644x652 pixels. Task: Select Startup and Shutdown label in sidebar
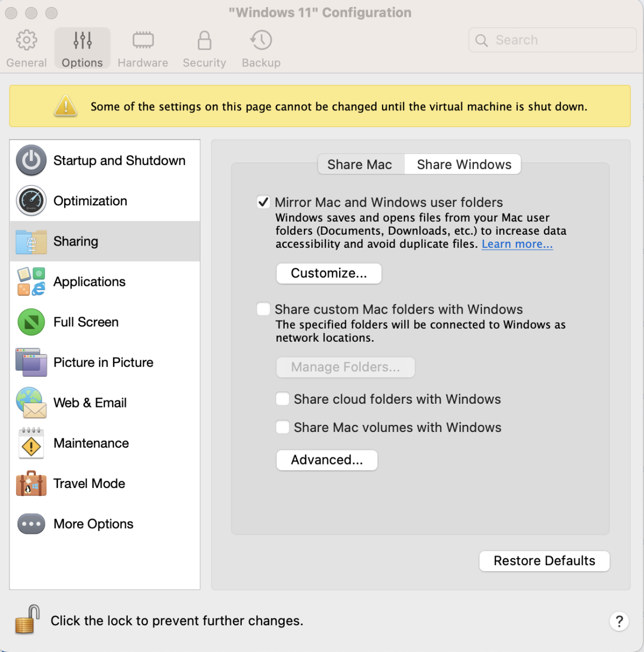120,160
